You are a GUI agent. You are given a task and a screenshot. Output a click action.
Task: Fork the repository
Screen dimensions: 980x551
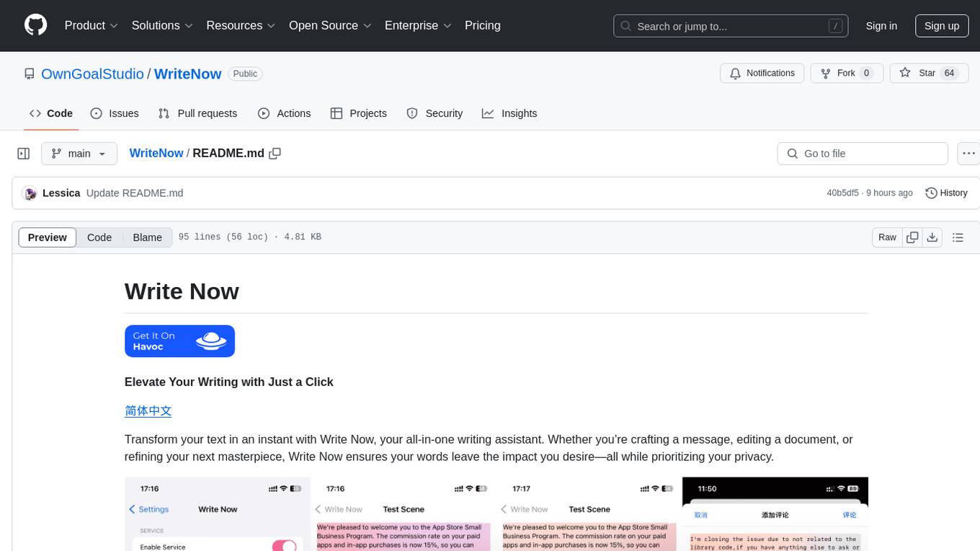(847, 73)
